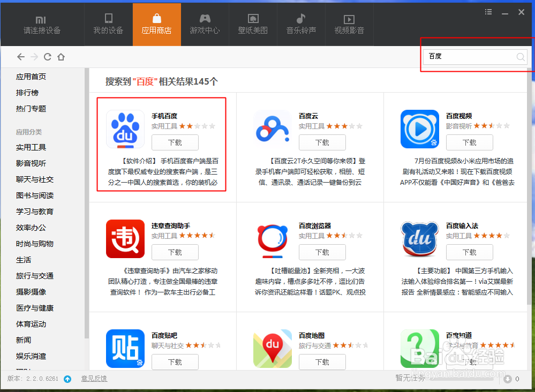Switch to 我的设备 tab

pyautogui.click(x=108, y=25)
